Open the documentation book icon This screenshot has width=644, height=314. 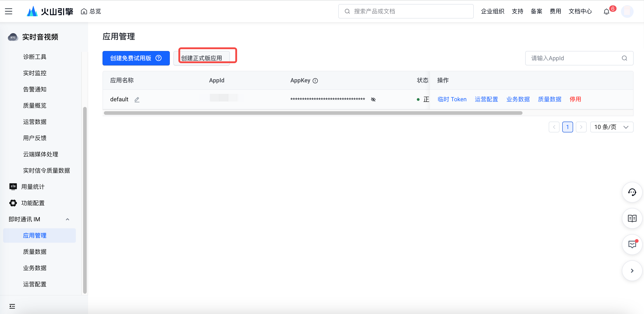(632, 218)
